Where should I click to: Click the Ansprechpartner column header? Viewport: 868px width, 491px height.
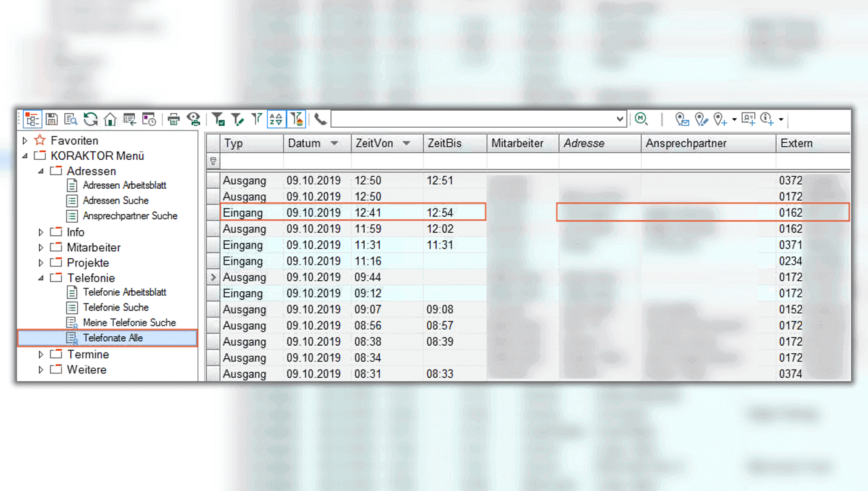pos(686,144)
